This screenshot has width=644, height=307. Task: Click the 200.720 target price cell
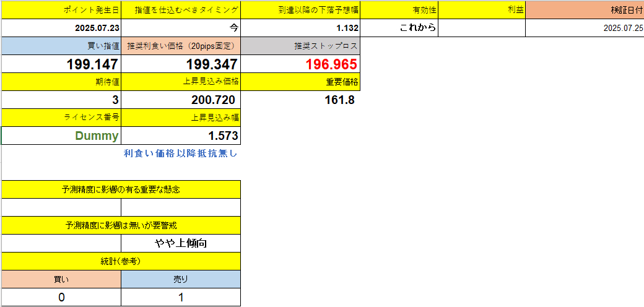coord(181,100)
